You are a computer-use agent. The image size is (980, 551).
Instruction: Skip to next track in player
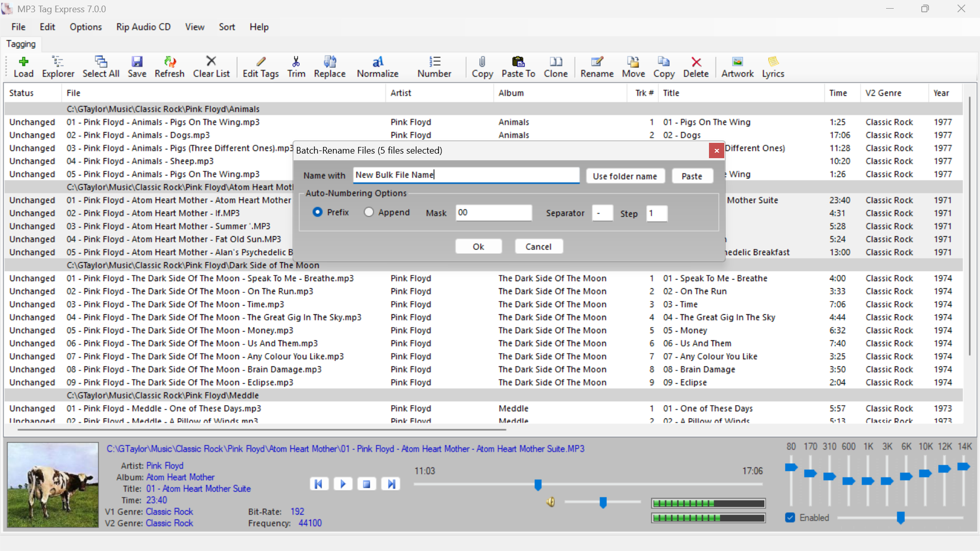click(391, 484)
